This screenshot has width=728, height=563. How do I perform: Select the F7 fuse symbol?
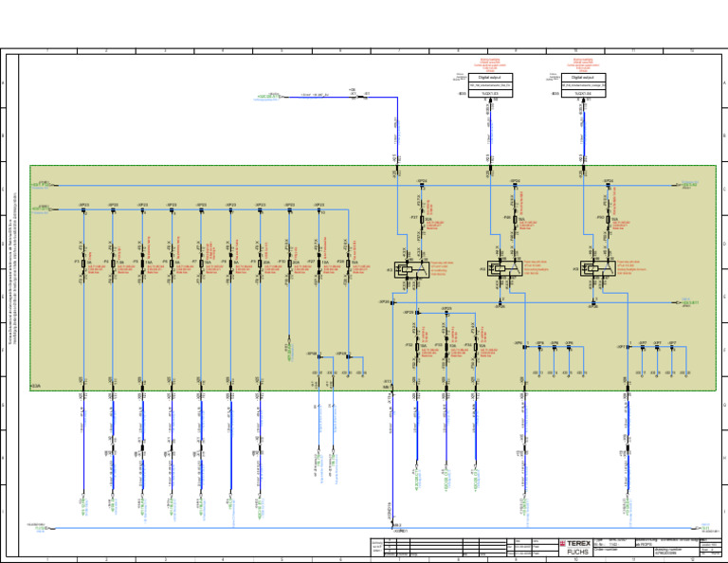click(x=201, y=263)
